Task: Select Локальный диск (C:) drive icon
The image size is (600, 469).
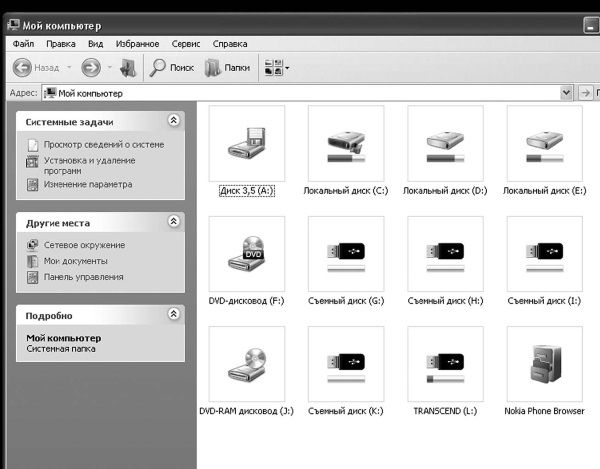Action: [346, 144]
